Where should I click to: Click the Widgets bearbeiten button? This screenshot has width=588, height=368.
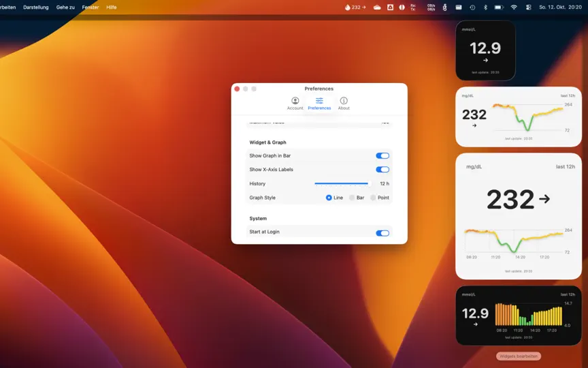pos(519,356)
